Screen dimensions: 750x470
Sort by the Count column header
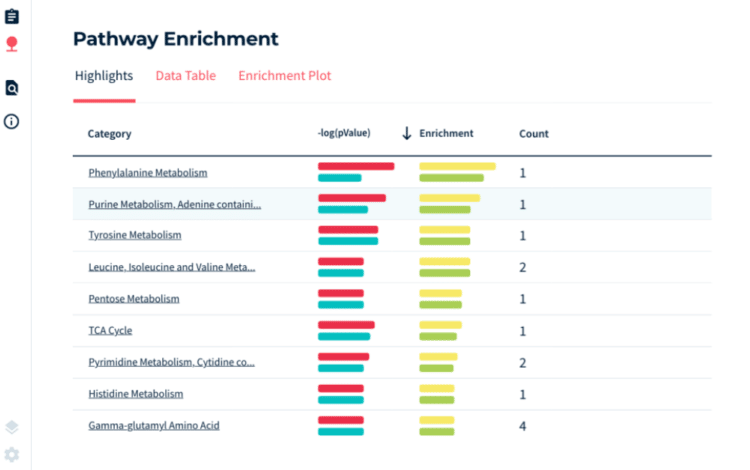pyautogui.click(x=533, y=134)
